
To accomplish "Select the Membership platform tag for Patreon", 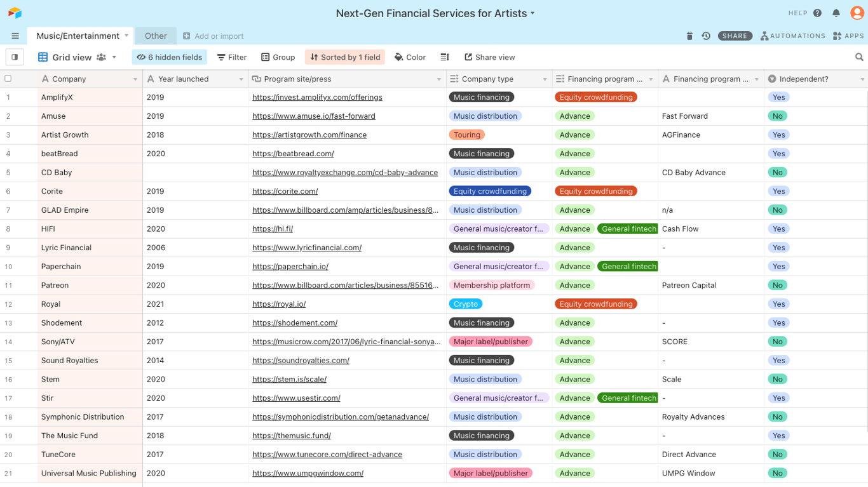I will [x=492, y=285].
